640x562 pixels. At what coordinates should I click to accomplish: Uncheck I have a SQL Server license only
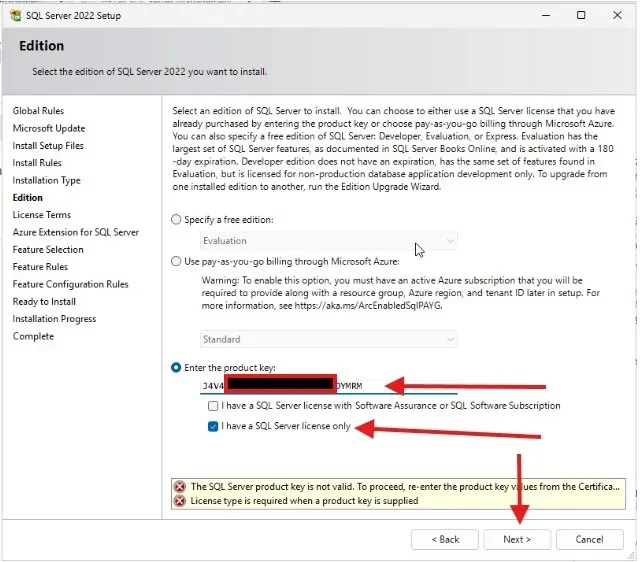click(x=213, y=426)
